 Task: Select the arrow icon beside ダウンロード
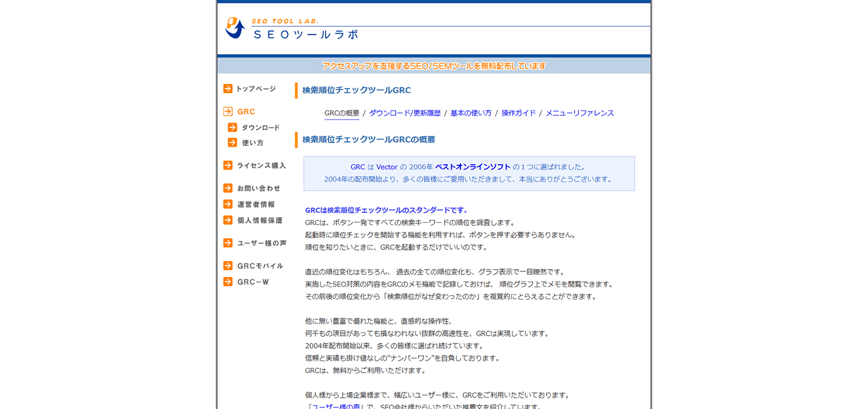(233, 127)
